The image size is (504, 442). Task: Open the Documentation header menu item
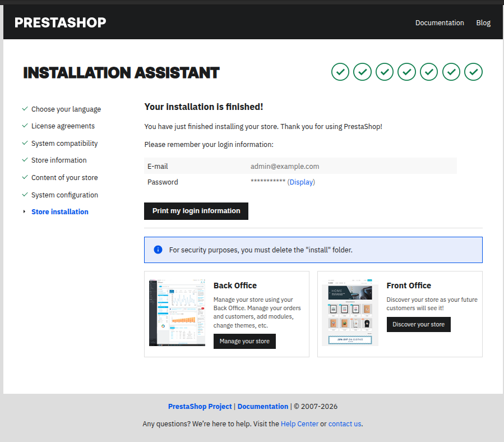[439, 23]
